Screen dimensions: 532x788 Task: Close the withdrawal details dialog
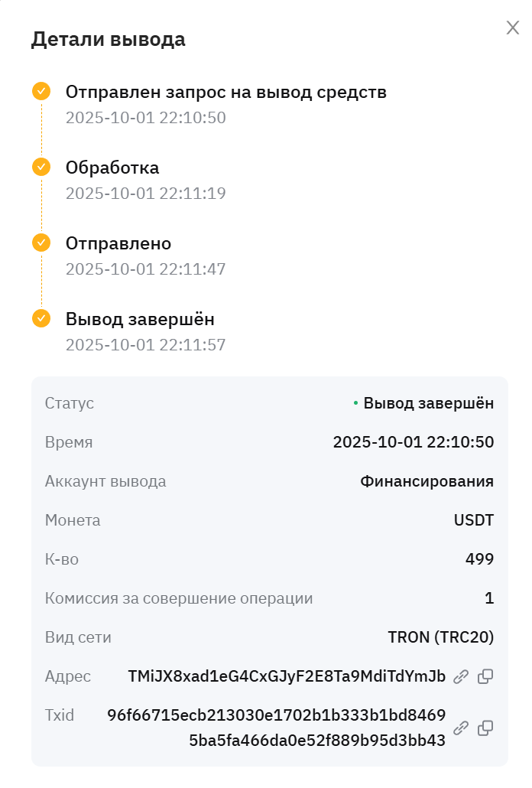coord(513,28)
